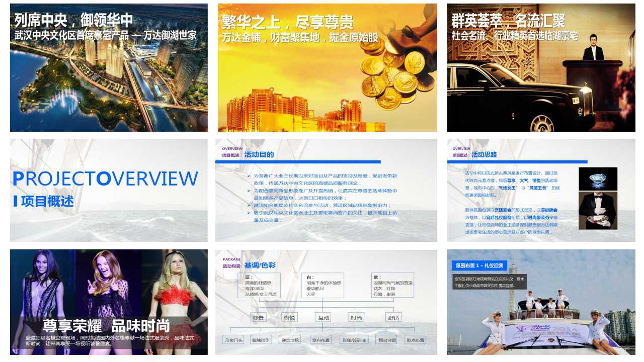The image size is (644, 362).
Task: Click the 蓝 color description box
Action: [259, 286]
